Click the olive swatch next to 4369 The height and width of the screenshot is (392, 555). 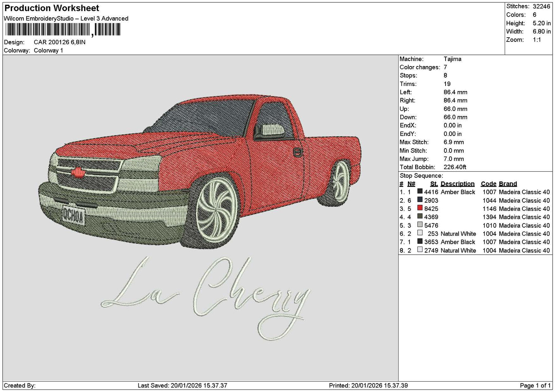pos(420,217)
